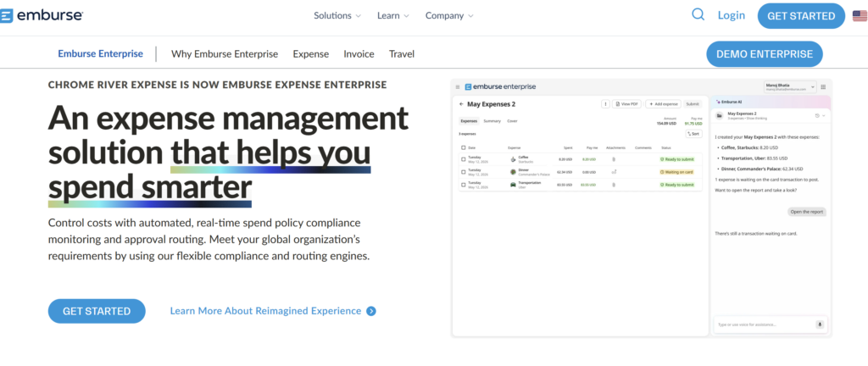
Task: Click the Emburse AI sparkle header
Action: point(730,102)
